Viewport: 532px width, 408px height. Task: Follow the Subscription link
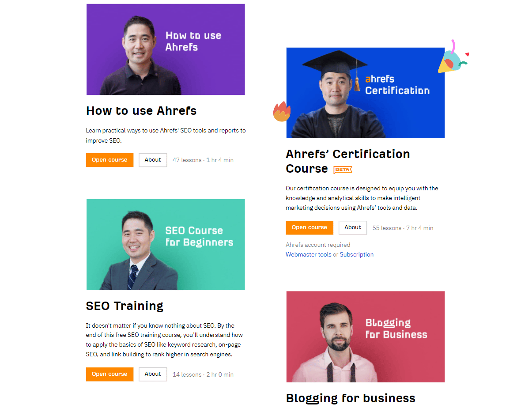click(x=357, y=254)
